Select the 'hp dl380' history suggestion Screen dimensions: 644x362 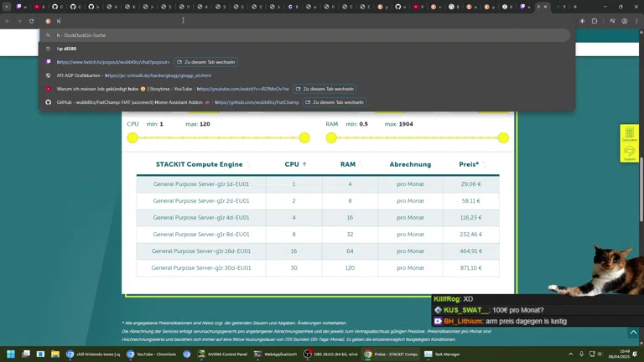point(67,49)
